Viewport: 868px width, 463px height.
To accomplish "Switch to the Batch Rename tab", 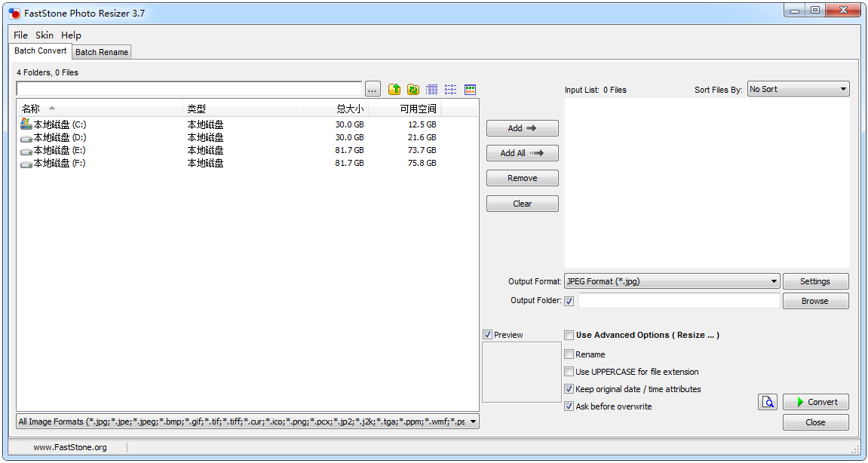I will coord(101,52).
